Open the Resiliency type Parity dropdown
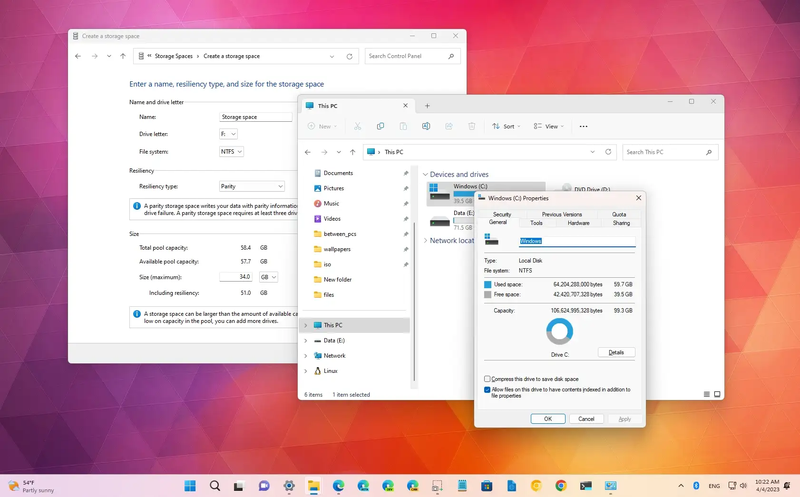Viewport: 800px width, 497px height. (252, 186)
